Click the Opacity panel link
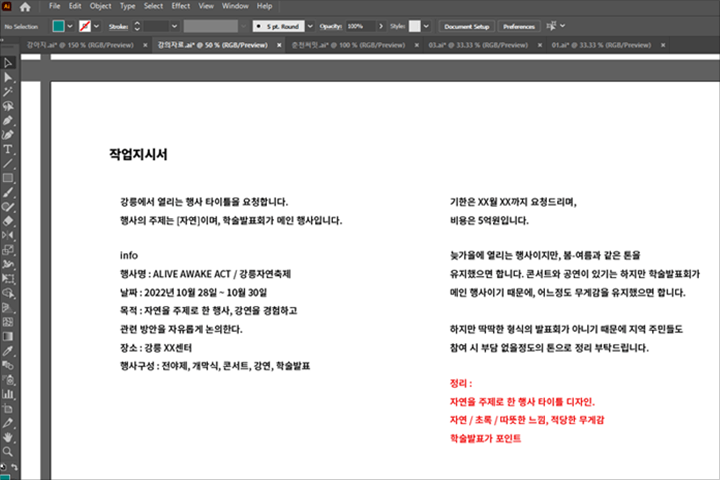 pyautogui.click(x=331, y=27)
